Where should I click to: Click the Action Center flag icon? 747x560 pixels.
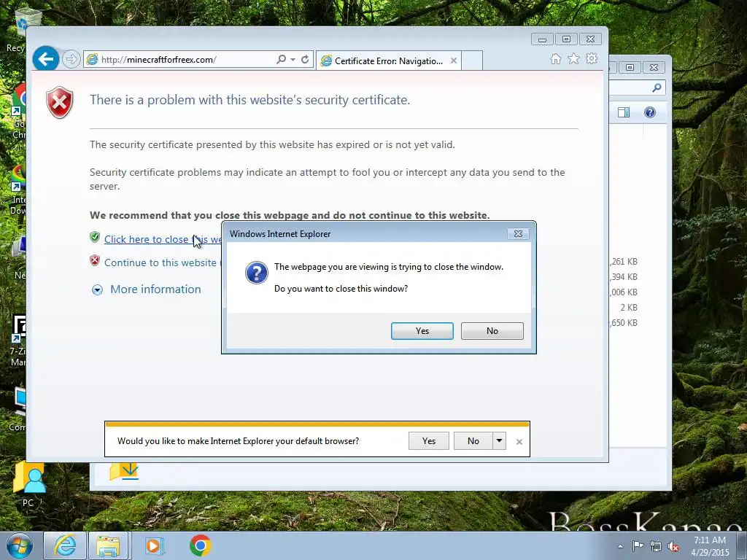pyautogui.click(x=638, y=546)
